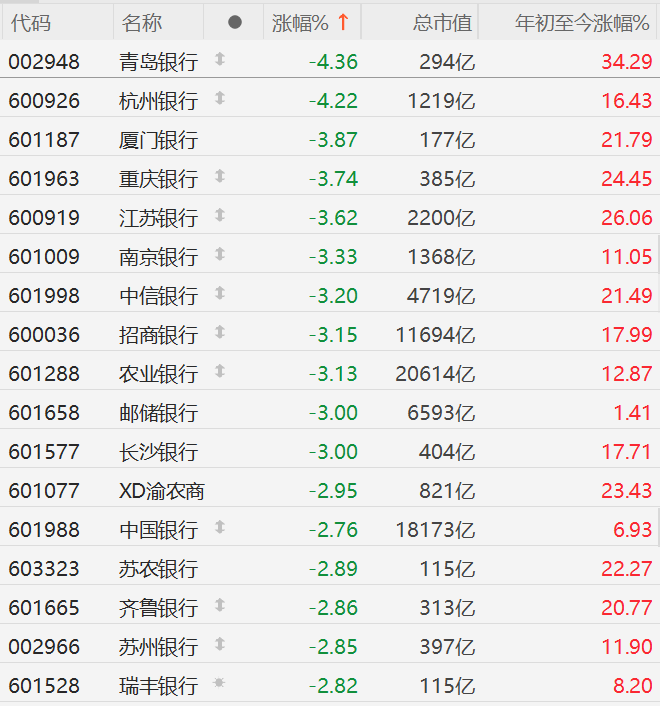Select stock name 长沙银行
The height and width of the screenshot is (706, 660).
pos(158,452)
